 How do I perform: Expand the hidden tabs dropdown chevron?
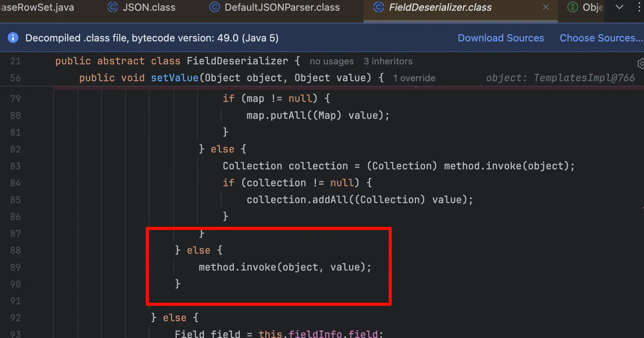click(619, 7)
